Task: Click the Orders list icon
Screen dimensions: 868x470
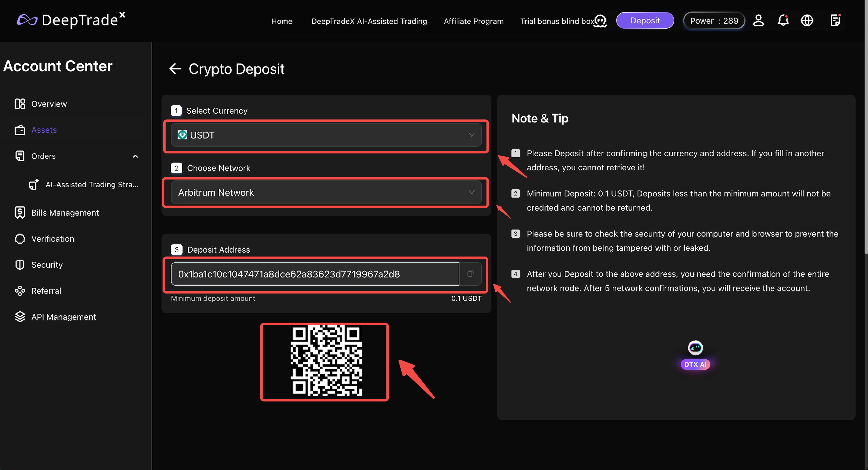Action: pos(20,156)
